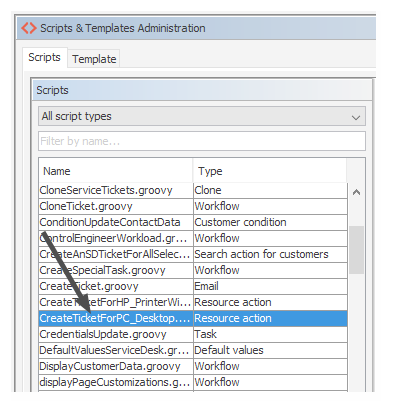Click DisplayCustomerData.groovy row
The height and width of the screenshot is (413, 393).
(x=193, y=366)
